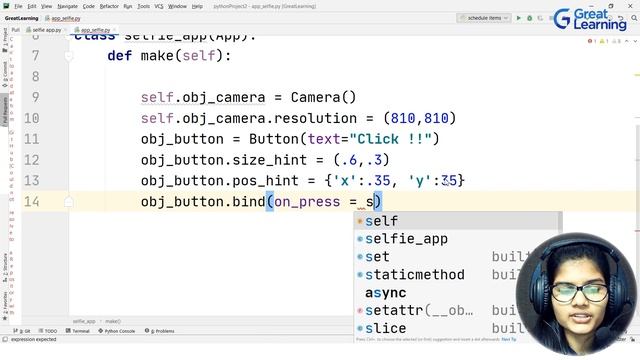640x360 pixels.
Task: Click the "Click !!" string in line 11
Action: (391, 139)
